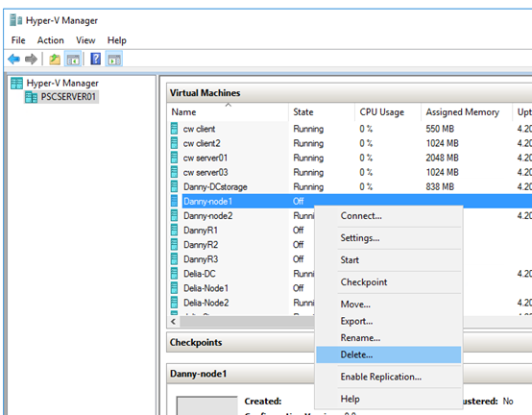
Task: Click the VM icon beside cw server01
Action: pos(174,158)
